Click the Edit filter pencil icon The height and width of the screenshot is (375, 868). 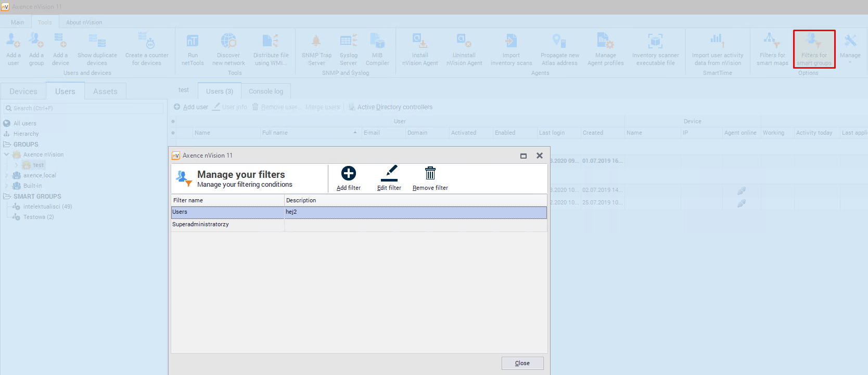[389, 174]
